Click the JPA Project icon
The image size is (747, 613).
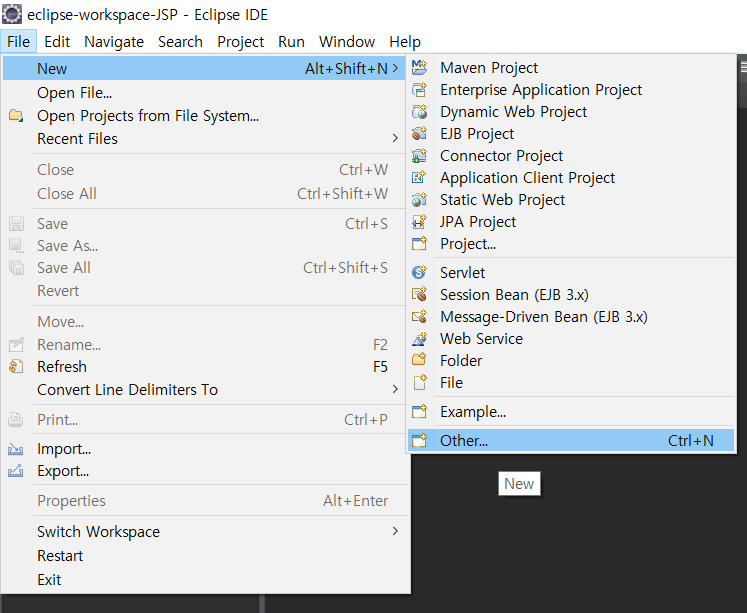pyautogui.click(x=419, y=221)
